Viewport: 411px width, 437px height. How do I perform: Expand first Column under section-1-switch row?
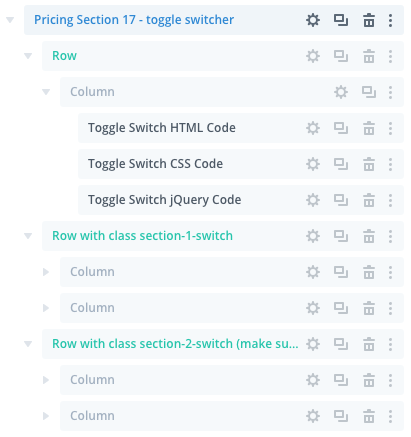pyautogui.click(x=46, y=272)
